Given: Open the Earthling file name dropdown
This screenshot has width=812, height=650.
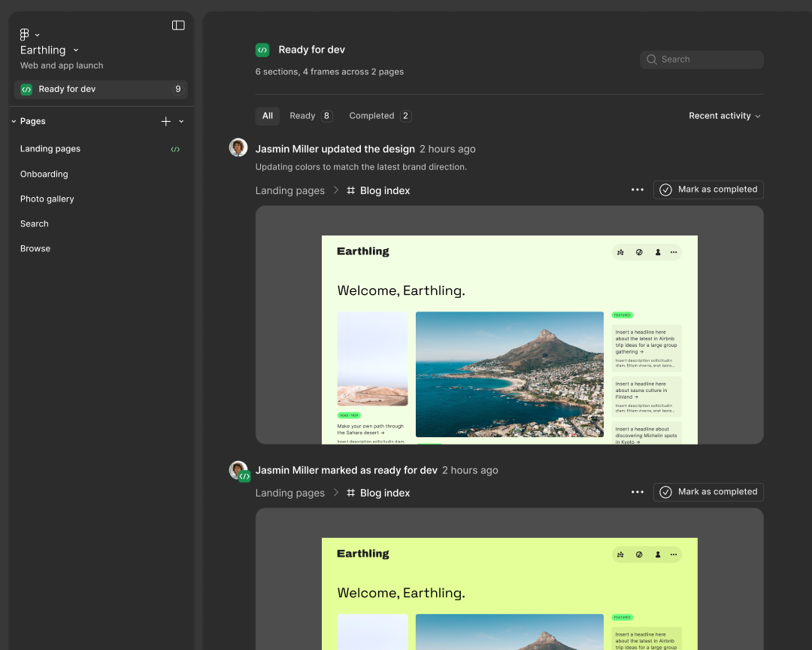Looking at the screenshot, I should (74, 50).
